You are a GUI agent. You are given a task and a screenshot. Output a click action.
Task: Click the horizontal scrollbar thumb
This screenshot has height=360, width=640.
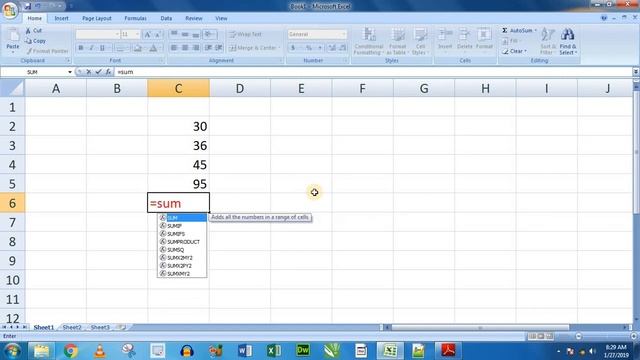pyautogui.click(x=480, y=327)
